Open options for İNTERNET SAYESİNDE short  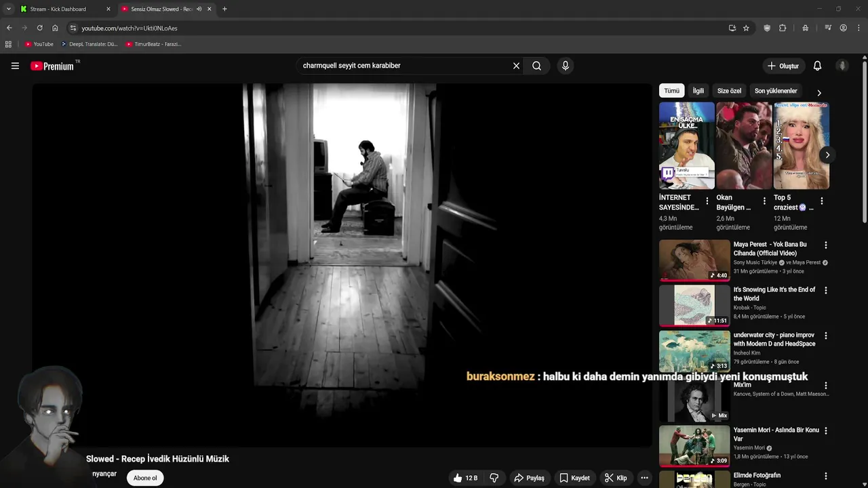coord(707,201)
